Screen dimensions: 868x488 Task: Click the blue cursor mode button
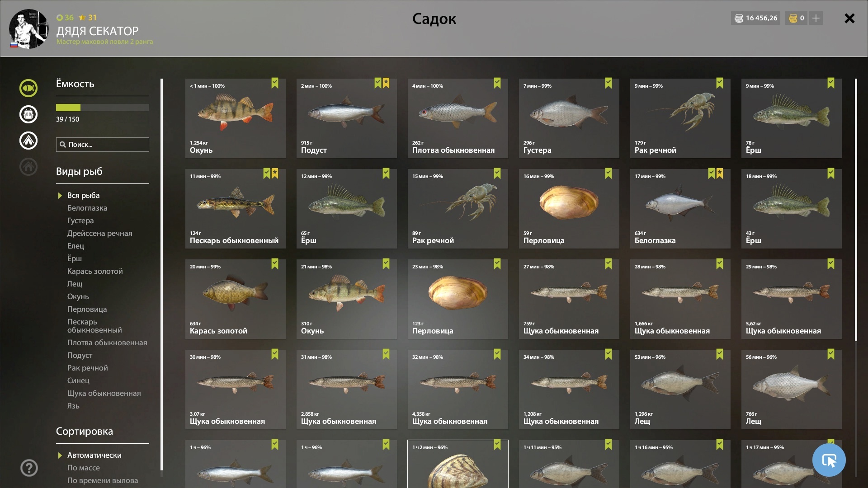(x=829, y=460)
